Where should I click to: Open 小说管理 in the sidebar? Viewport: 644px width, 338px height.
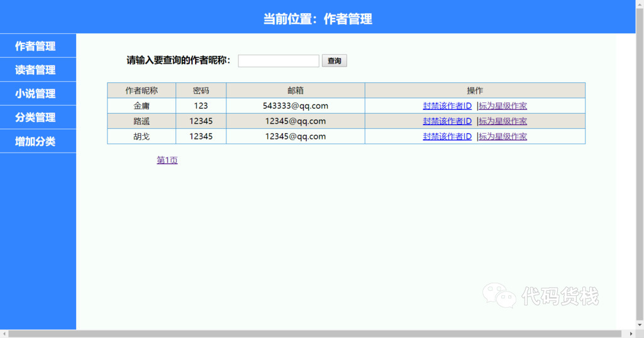[38, 94]
